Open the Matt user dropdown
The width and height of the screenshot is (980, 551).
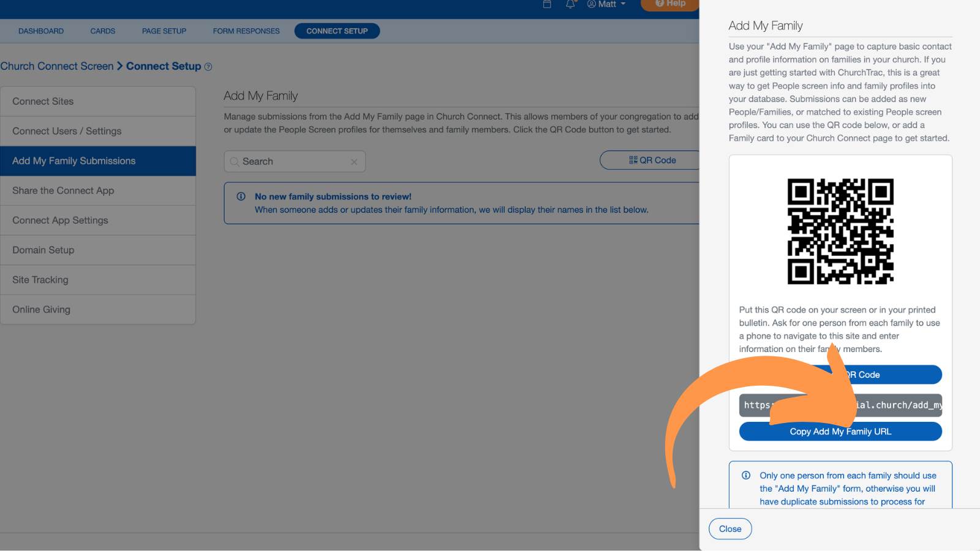coord(606,4)
